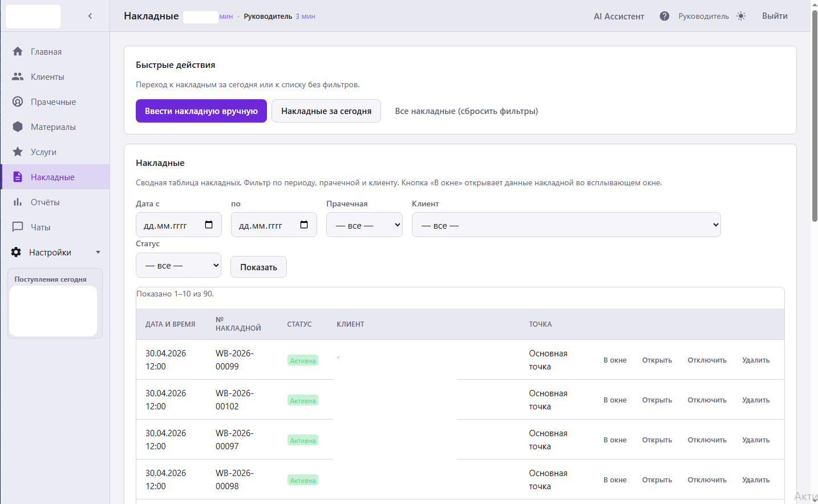This screenshot has height=504, width=818.
Task: Open calendar picker in по date field
Action: point(304,225)
